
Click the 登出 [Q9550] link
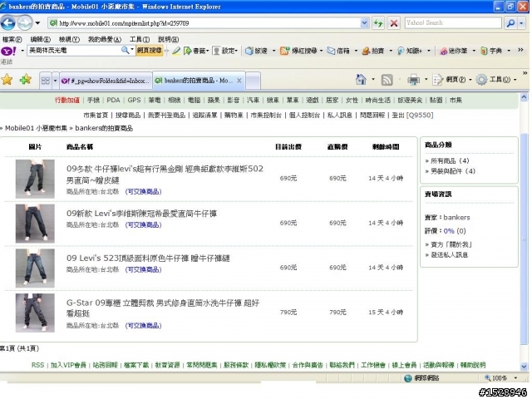tap(412, 116)
